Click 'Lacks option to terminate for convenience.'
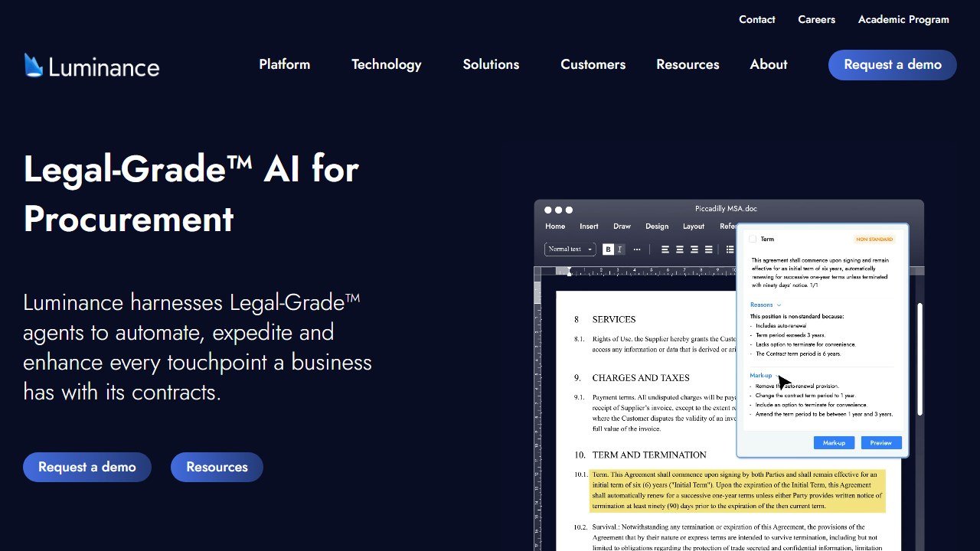This screenshot has width=980, height=551. point(805,344)
